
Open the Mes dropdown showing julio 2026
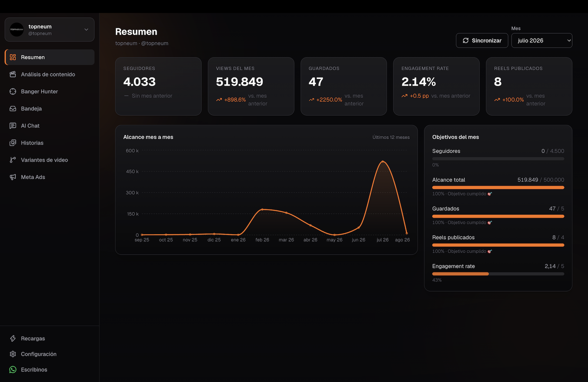pos(542,40)
